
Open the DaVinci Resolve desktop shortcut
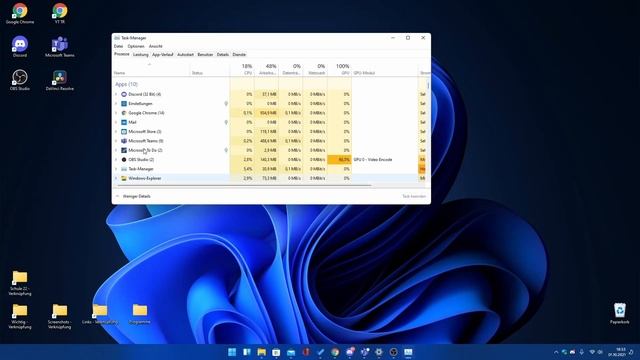(60, 80)
